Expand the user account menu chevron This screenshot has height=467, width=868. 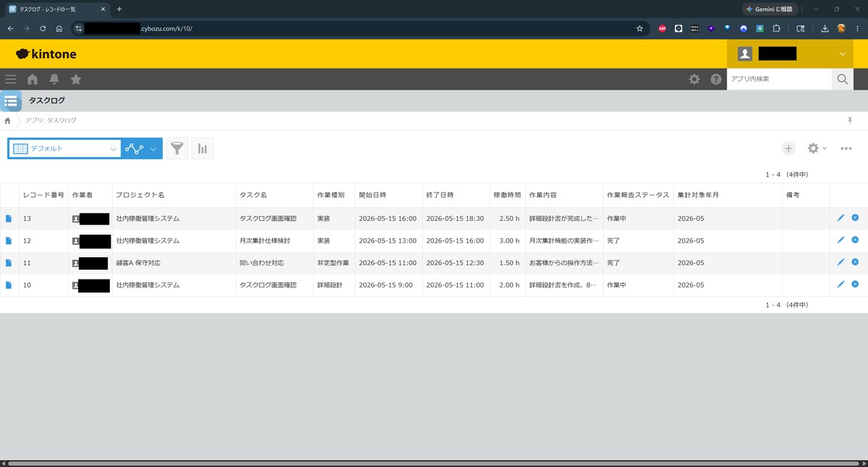843,54
